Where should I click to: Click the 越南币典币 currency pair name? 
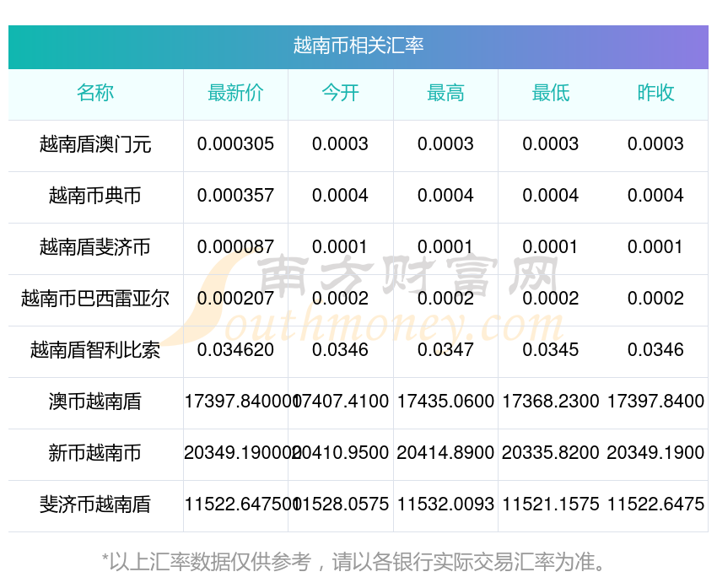(95, 196)
